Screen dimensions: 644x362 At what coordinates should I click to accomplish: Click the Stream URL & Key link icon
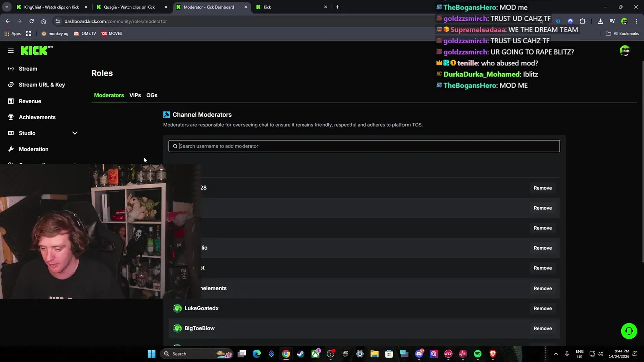(11, 85)
